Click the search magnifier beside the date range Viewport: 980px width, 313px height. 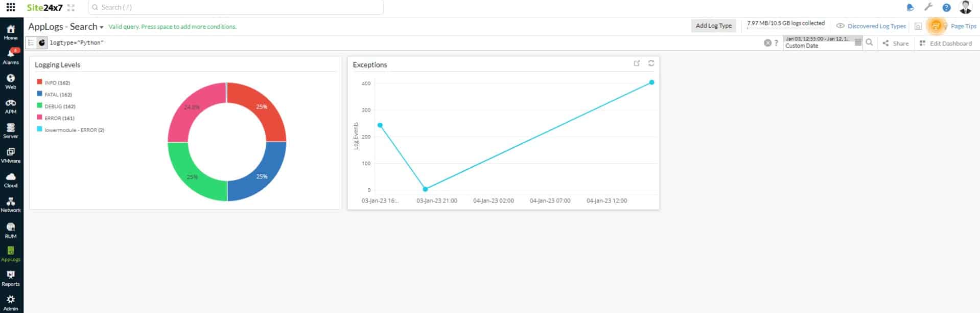click(x=870, y=43)
